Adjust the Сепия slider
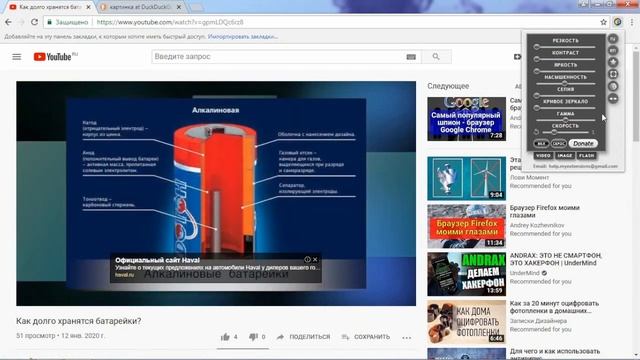The image size is (640, 360). pos(565,96)
